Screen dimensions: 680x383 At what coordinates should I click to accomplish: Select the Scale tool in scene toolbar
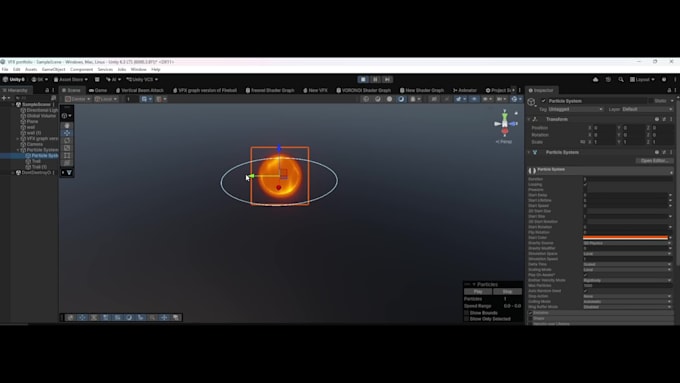(x=67, y=148)
